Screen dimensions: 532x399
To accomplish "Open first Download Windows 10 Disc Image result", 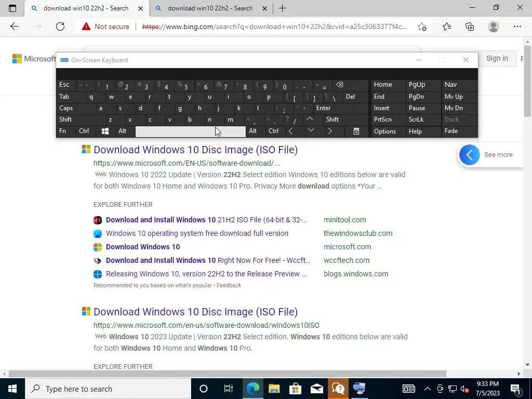I will pos(195,150).
